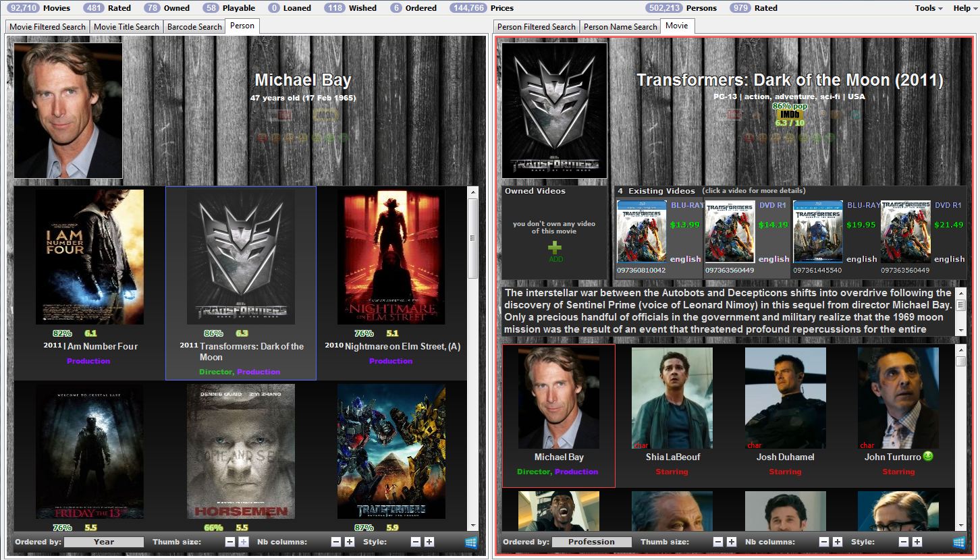Click the faded IMDb badge under Michael Bay's name
The width and height of the screenshot is (980, 560).
[325, 115]
